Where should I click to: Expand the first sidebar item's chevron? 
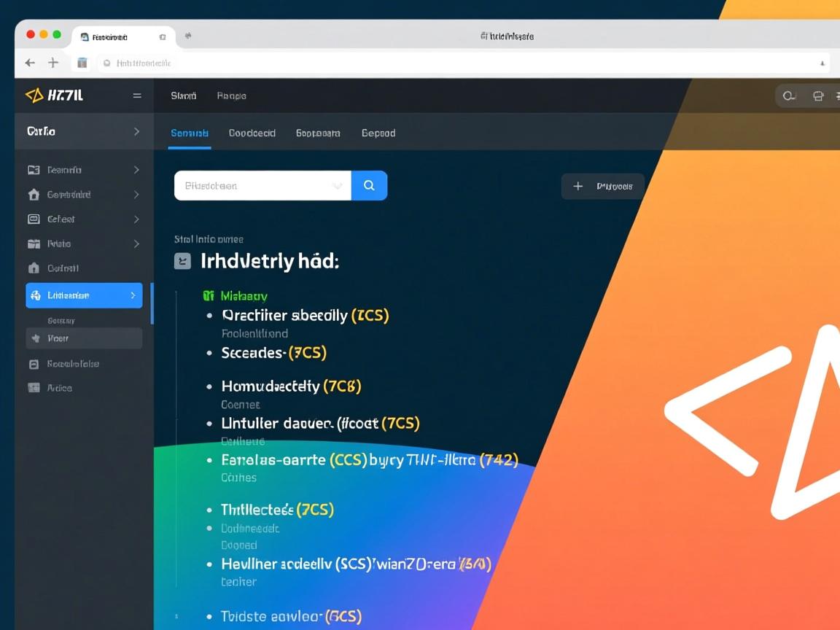click(x=136, y=170)
